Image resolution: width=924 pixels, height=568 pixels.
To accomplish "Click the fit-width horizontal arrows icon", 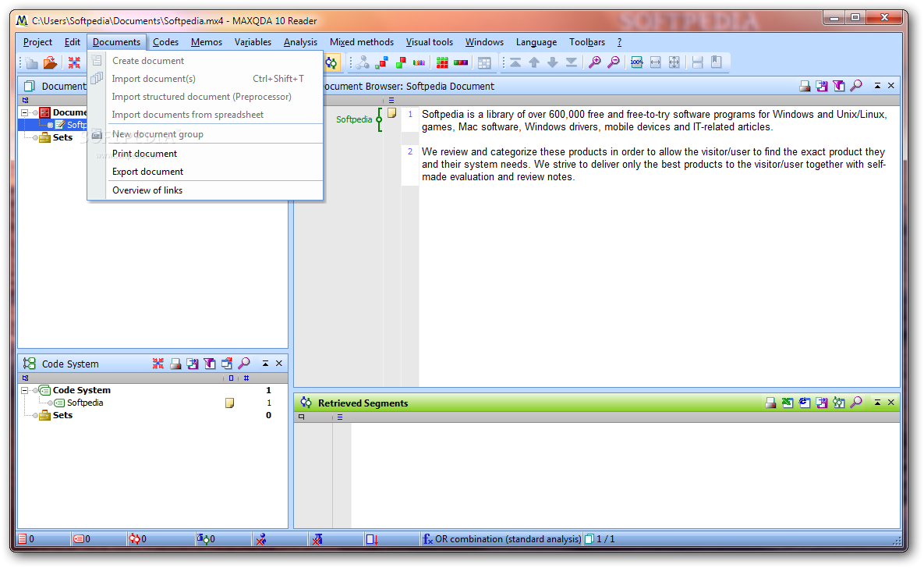I will [x=655, y=62].
